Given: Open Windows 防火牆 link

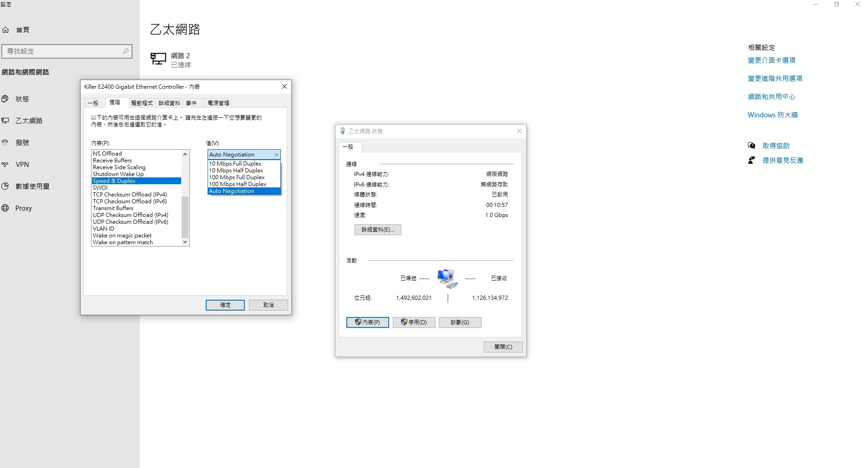Looking at the screenshot, I should 772,115.
